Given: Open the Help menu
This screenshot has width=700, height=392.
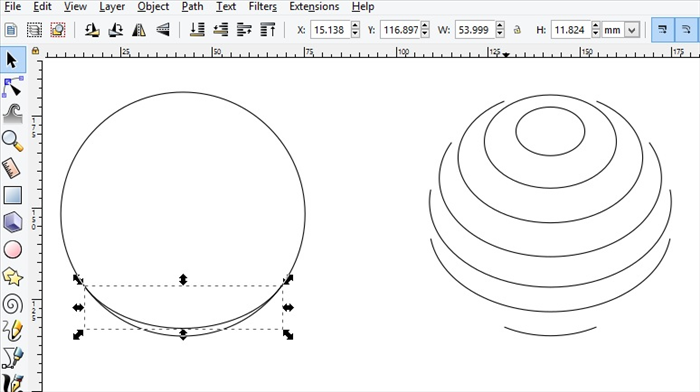Looking at the screenshot, I should point(362,7).
